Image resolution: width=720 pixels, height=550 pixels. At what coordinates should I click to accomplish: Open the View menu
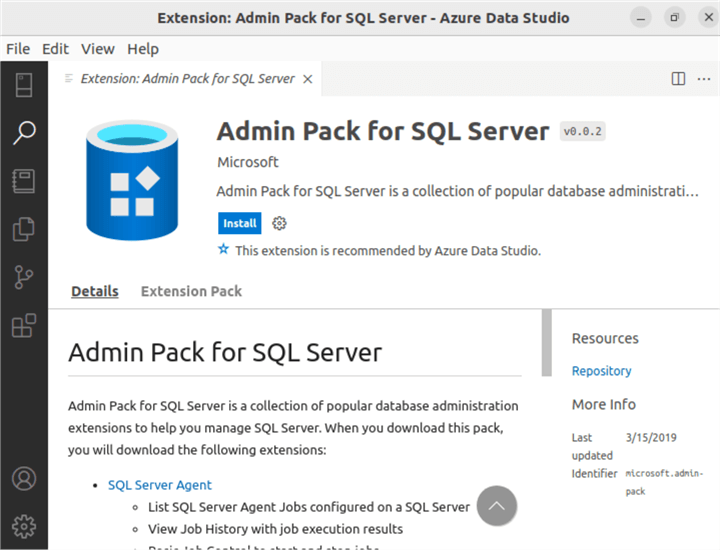[98, 48]
